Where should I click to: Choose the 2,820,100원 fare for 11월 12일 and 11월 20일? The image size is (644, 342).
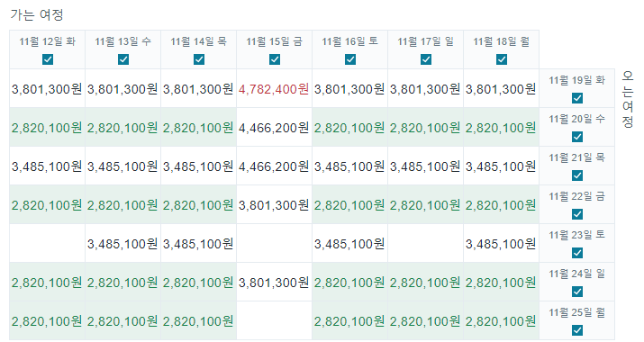(47, 128)
